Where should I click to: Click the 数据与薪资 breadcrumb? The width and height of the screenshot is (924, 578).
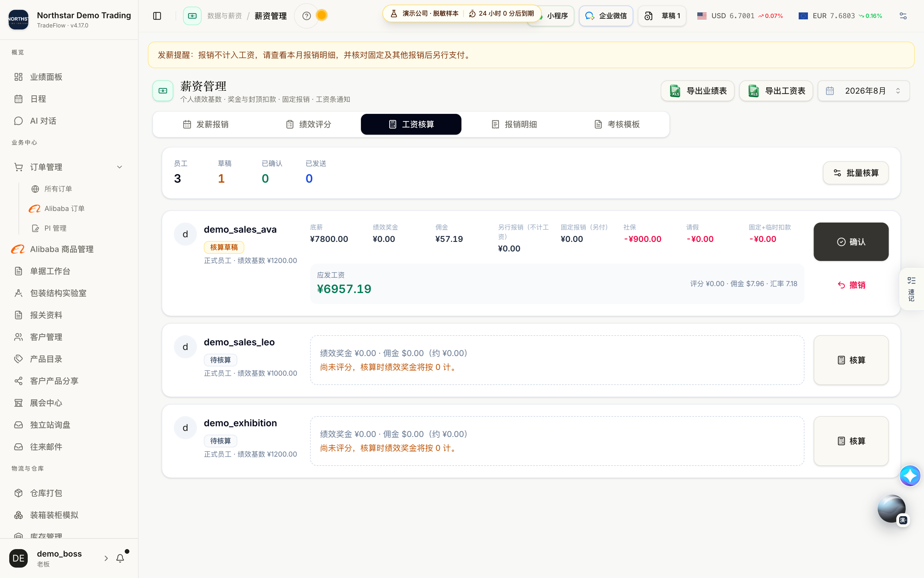pos(225,16)
